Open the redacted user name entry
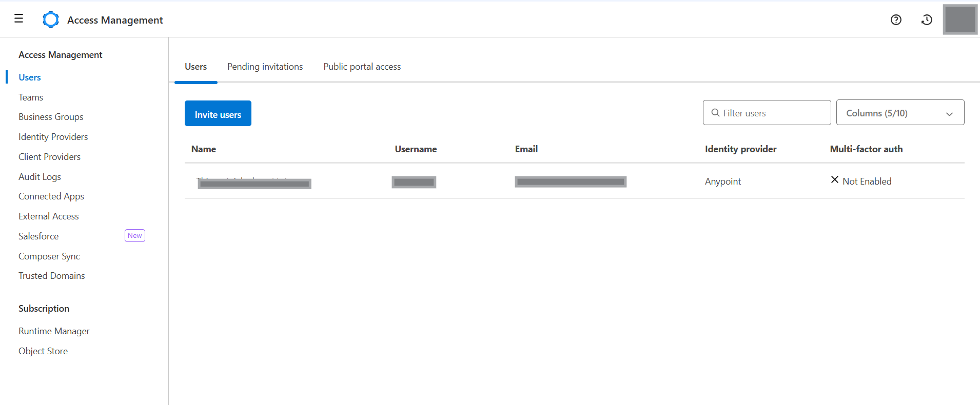The width and height of the screenshot is (980, 405). (254, 183)
